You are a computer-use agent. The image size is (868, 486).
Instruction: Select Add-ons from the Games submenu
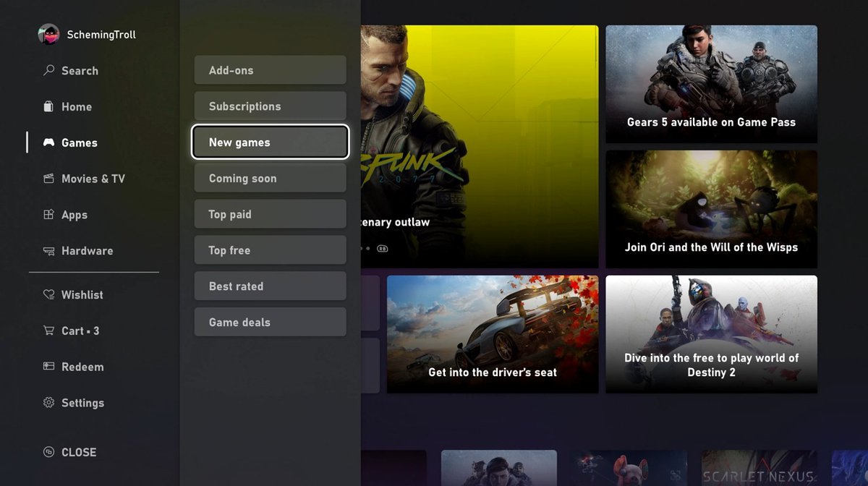coord(270,70)
